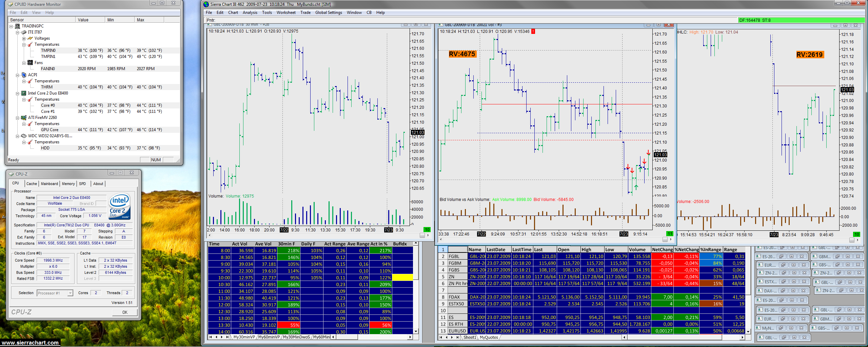
Task: Select the Sheet1 worksheet tab
Action: click(470, 338)
